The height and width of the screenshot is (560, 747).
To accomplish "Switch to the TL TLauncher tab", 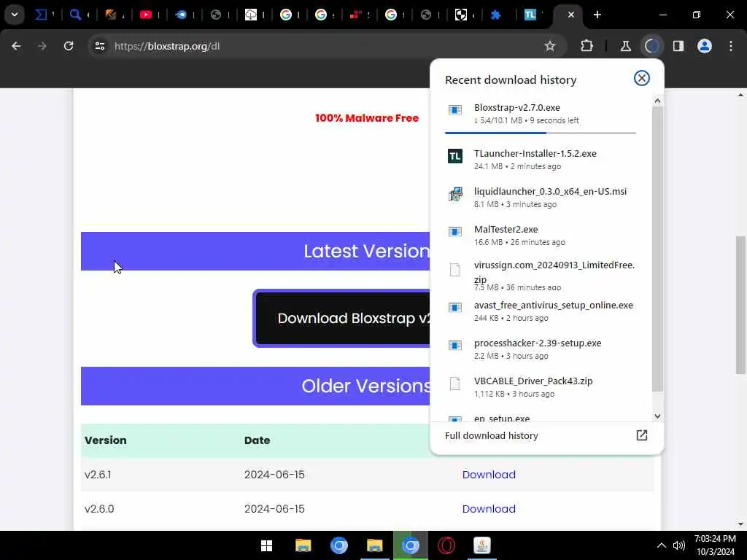I will click(x=530, y=15).
